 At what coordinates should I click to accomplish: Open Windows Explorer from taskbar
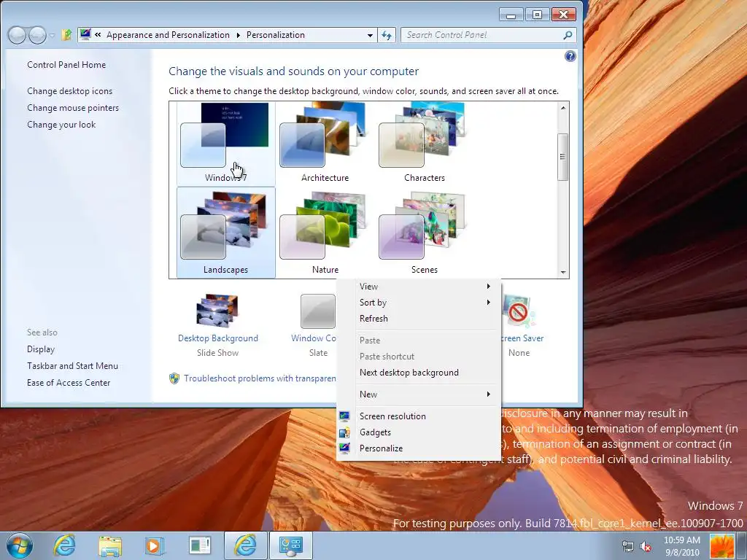point(110,545)
